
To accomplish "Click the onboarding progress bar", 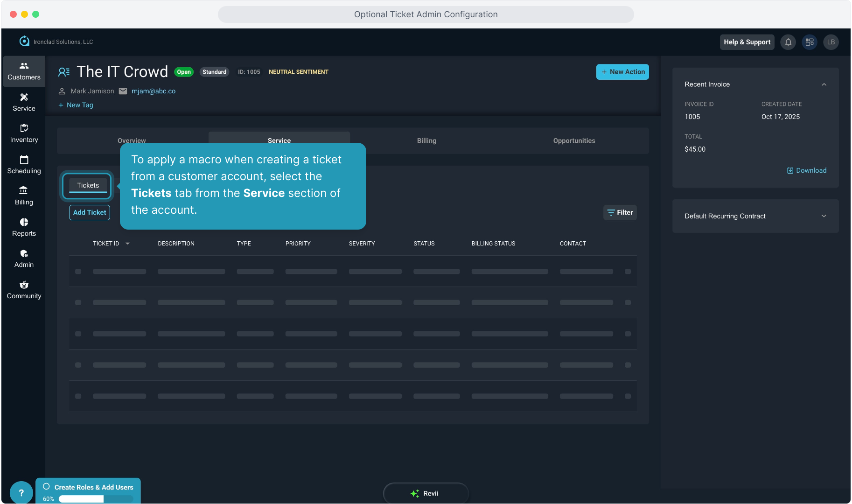I will pyautogui.click(x=96, y=499).
